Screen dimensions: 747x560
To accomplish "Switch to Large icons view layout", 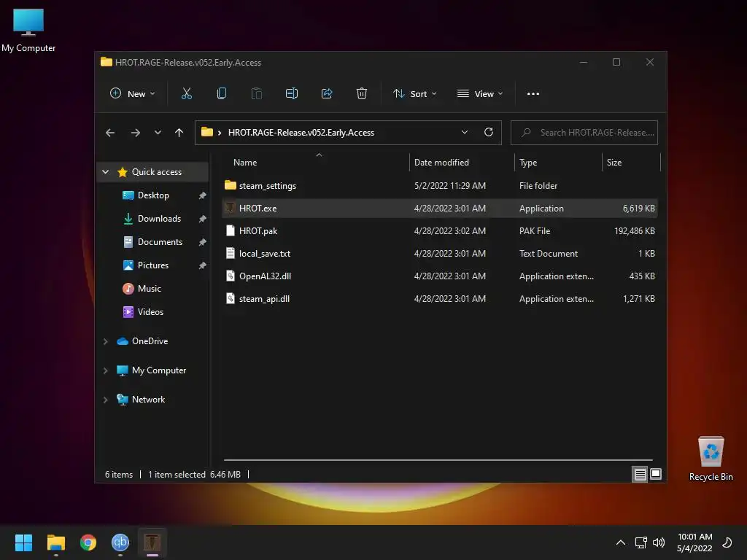I will 656,474.
